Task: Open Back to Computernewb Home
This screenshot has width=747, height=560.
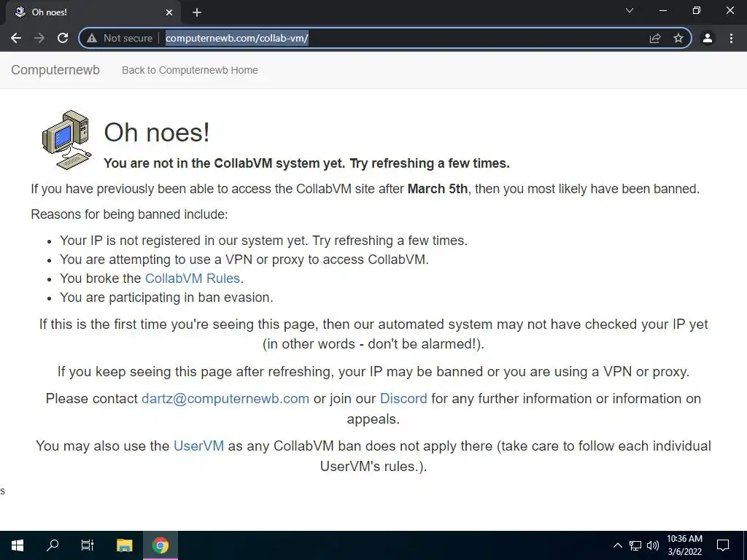Action: click(190, 70)
